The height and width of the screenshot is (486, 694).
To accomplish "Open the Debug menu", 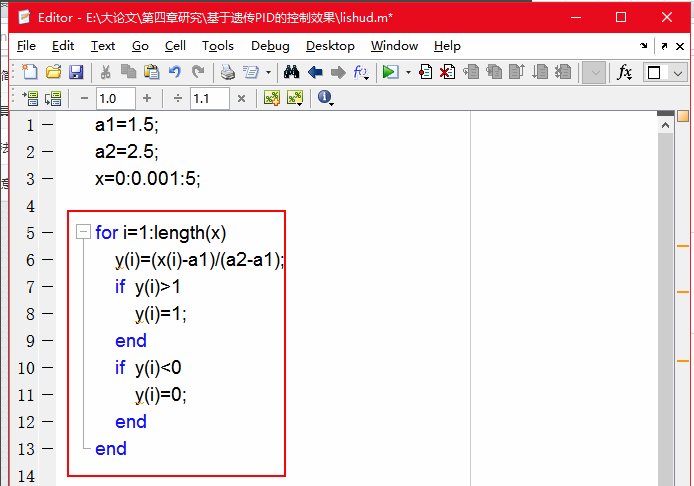I will (x=270, y=46).
